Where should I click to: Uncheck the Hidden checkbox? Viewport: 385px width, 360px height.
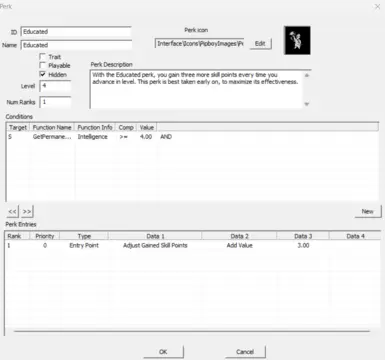43,74
